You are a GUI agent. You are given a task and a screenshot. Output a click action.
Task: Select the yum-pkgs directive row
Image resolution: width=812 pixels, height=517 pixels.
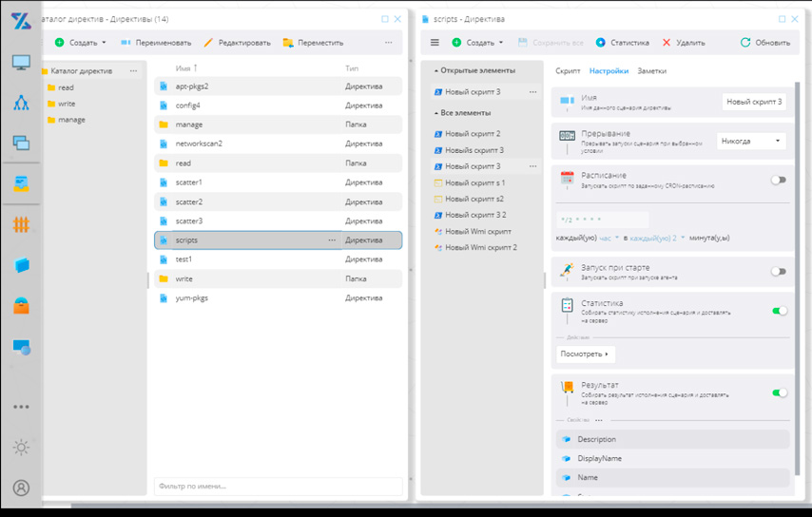278,298
